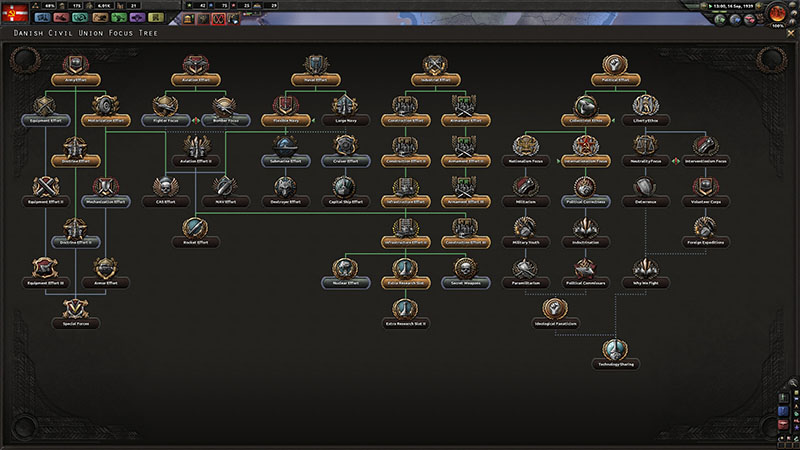Click the yellow top-bar menu button
Viewport: 800px width, 450px height.
(156, 17)
